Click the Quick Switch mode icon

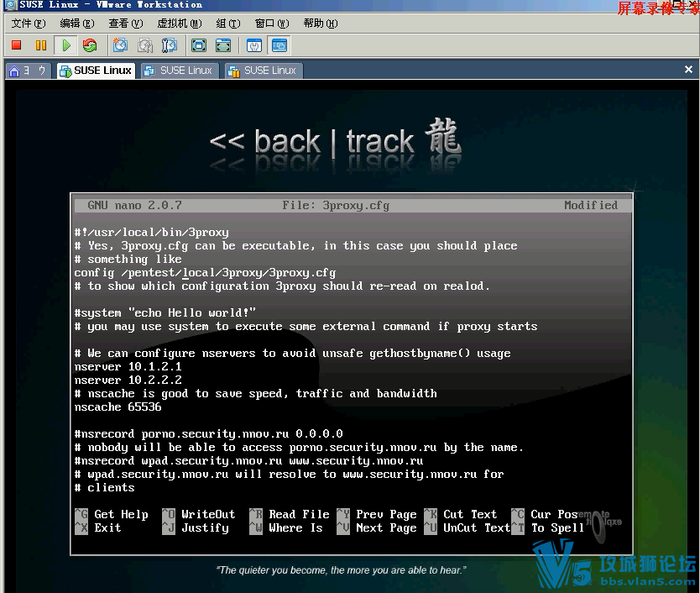coord(223,45)
